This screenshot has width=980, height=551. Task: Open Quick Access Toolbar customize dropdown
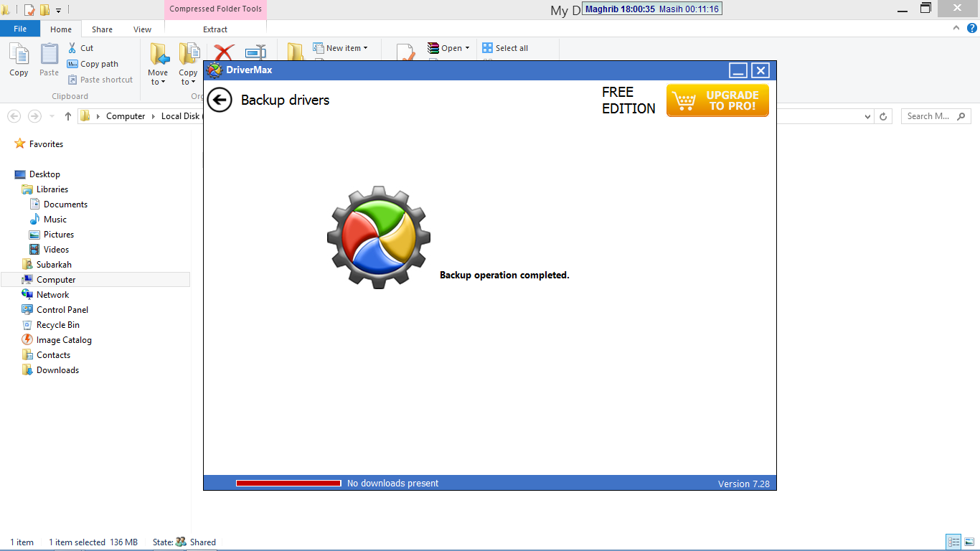(x=59, y=10)
